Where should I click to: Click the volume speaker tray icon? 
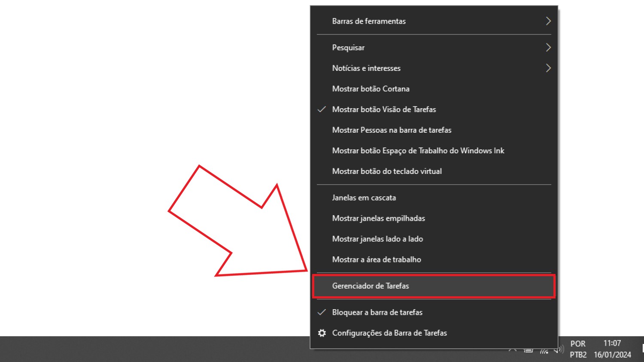[x=560, y=350]
